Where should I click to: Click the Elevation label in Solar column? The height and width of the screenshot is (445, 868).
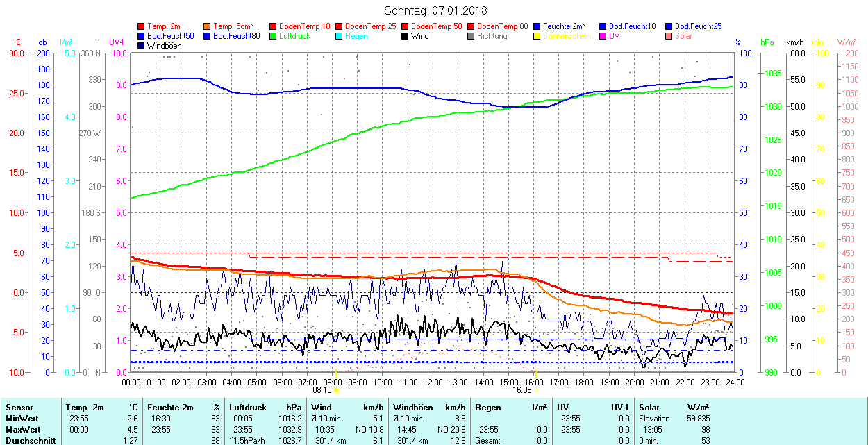(x=654, y=419)
